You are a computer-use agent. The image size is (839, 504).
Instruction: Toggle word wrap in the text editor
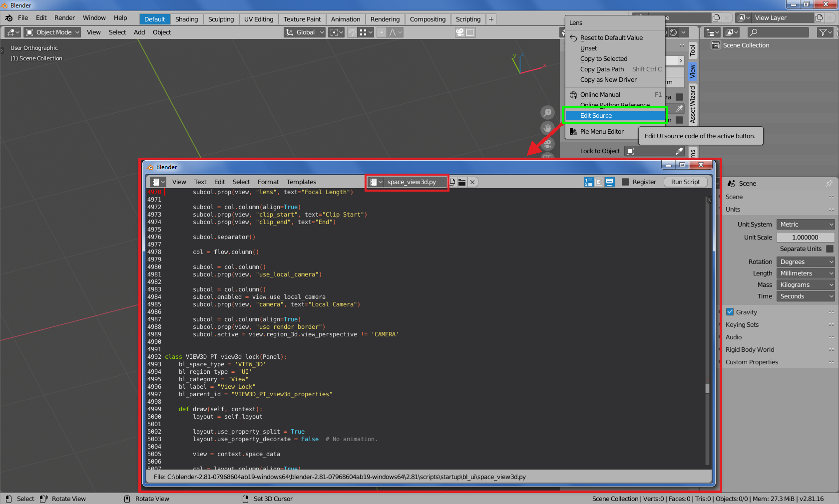599,182
